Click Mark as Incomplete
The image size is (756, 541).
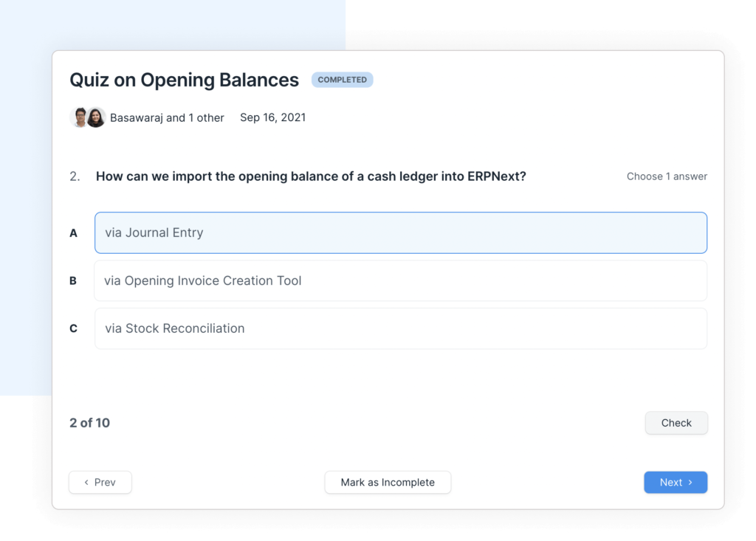pos(388,483)
